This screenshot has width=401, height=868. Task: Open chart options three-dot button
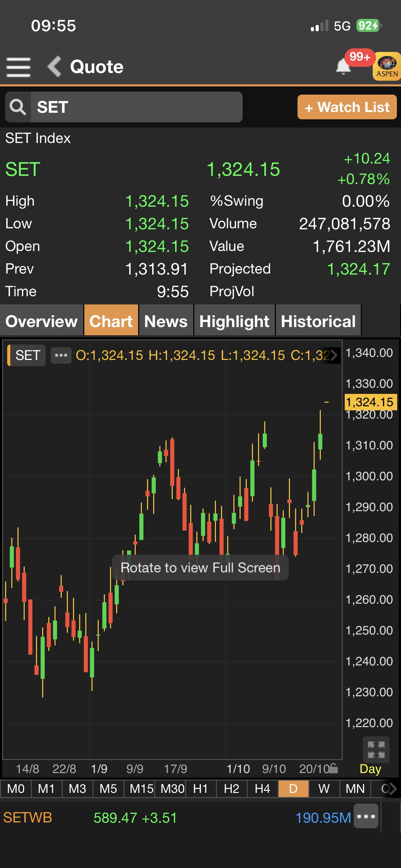click(61, 355)
